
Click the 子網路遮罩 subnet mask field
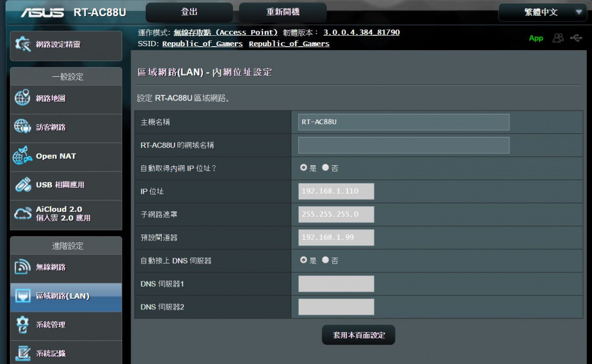pos(336,214)
